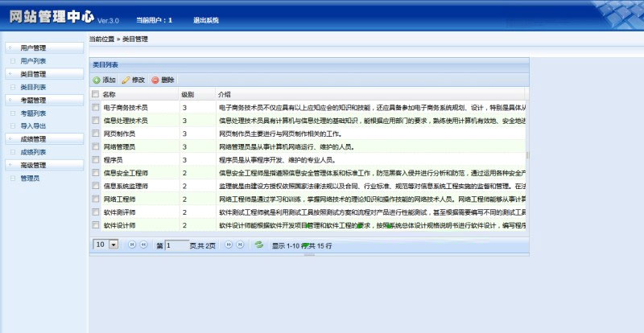
Task: Select the checkbox beside 网络管理员
Action: pos(96,146)
